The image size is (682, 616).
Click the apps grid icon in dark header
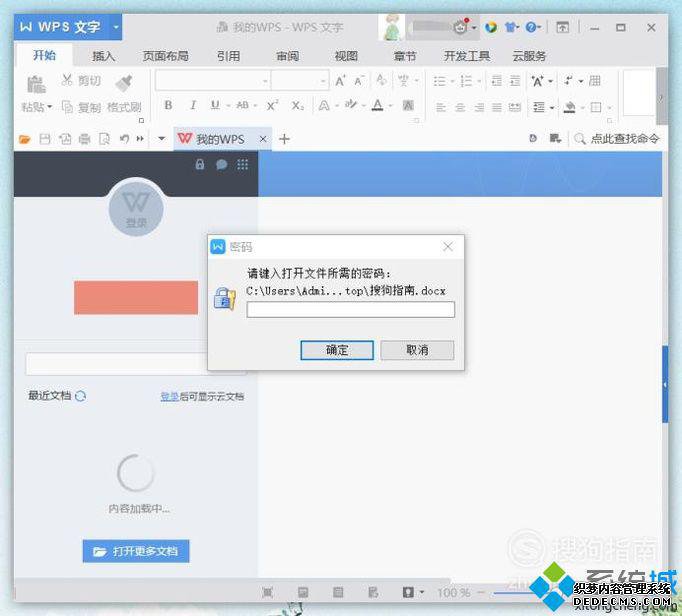click(242, 164)
